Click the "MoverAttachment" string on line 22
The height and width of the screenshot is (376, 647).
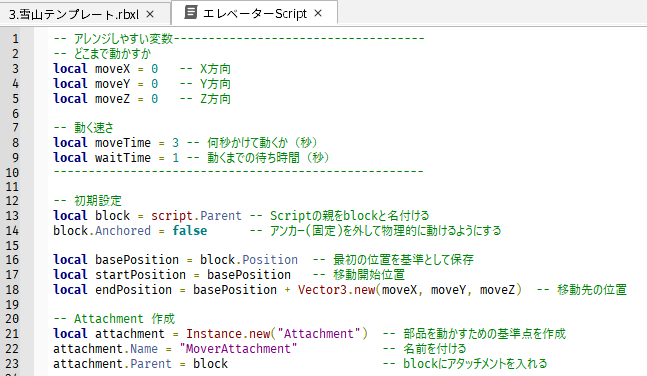238,349
